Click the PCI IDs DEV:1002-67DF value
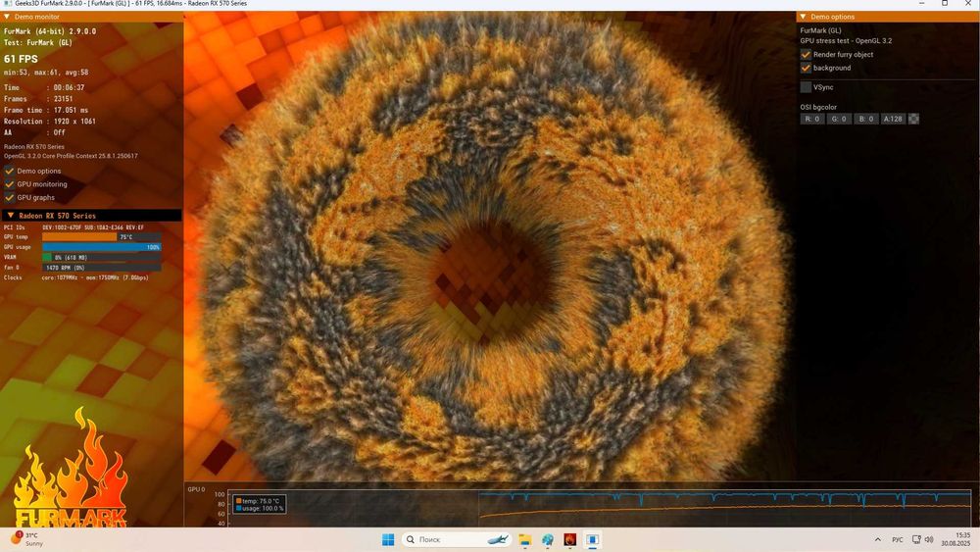Image resolution: width=980 pixels, height=552 pixels. [x=93, y=227]
